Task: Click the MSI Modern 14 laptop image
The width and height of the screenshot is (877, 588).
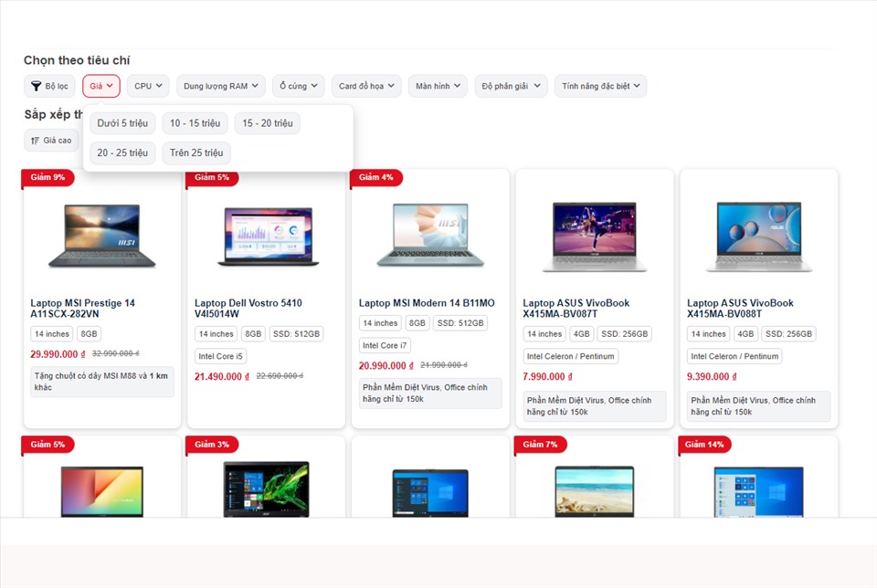Action: point(429,235)
